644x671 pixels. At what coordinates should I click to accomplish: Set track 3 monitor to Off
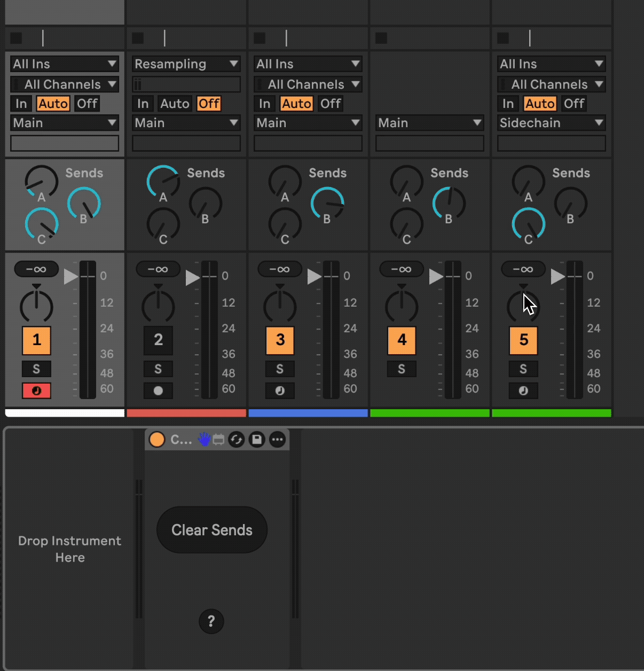(331, 104)
